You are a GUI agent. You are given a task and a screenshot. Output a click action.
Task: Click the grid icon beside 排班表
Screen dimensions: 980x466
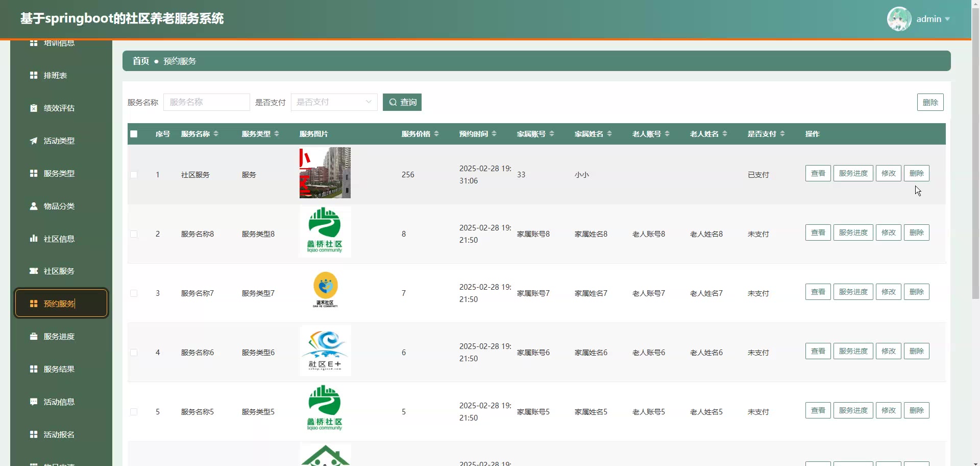[34, 76]
